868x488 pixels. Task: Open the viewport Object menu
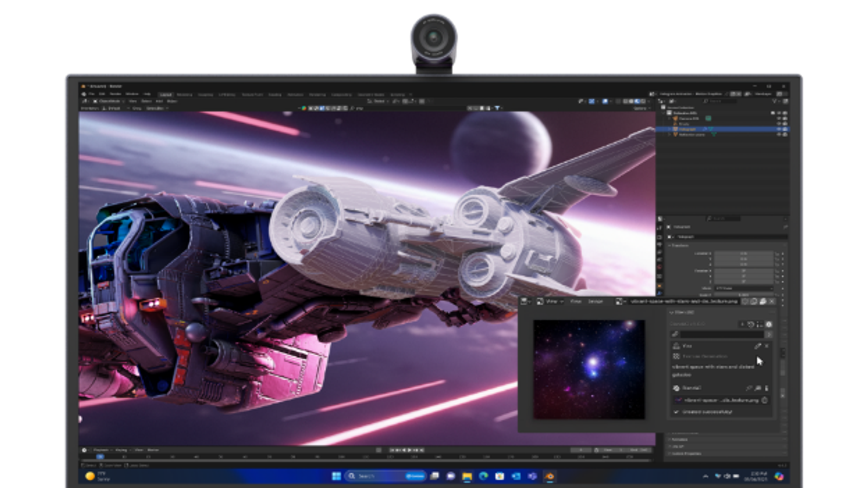click(x=172, y=101)
